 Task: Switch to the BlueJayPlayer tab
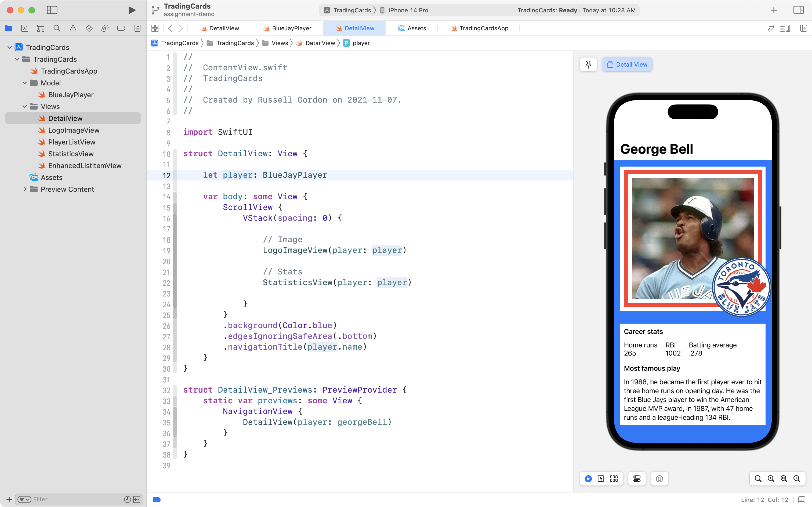287,28
